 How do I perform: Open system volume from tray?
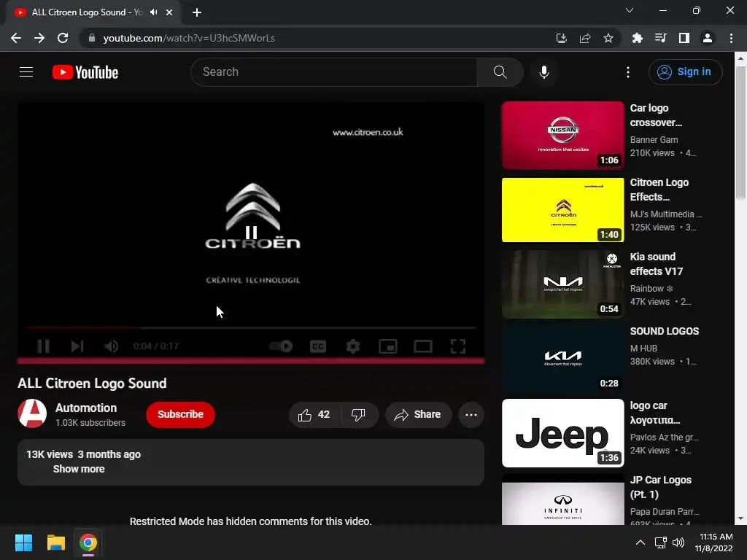(678, 542)
